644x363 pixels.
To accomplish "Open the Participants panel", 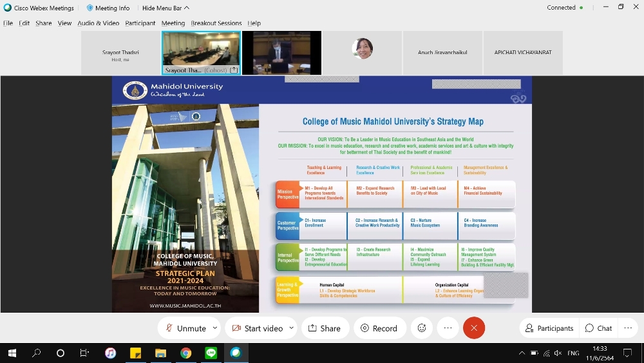I will click(549, 328).
